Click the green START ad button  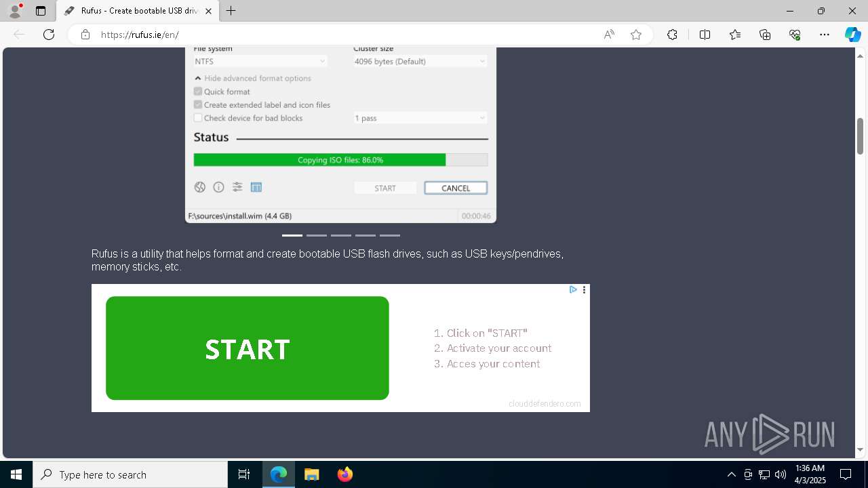(x=248, y=348)
